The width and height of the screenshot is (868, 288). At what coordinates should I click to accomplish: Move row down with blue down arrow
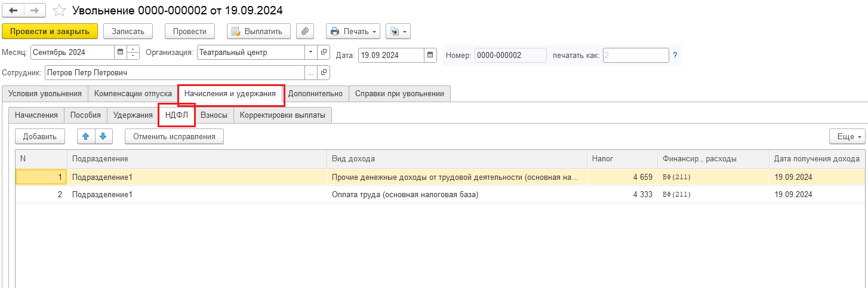coord(103,137)
